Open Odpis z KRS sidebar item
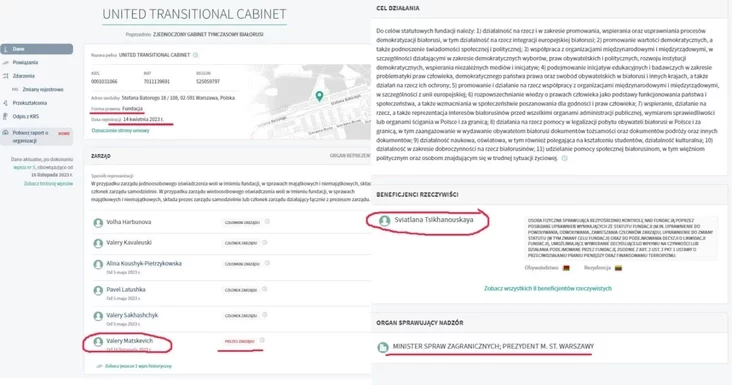The image size is (732, 385). click(x=26, y=116)
